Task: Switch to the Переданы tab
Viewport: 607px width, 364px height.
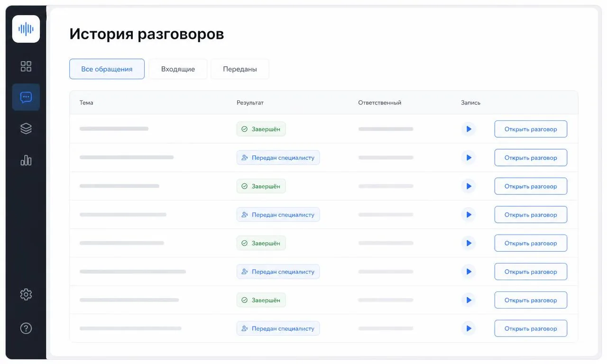Action: coord(240,69)
